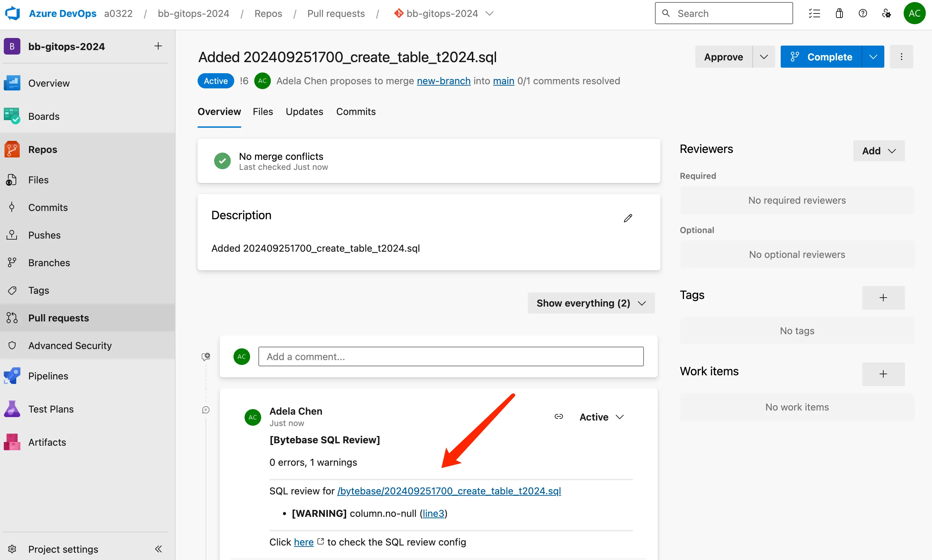Viewport: 932px width, 560px height.
Task: Open the help question mark icon
Action: (863, 13)
